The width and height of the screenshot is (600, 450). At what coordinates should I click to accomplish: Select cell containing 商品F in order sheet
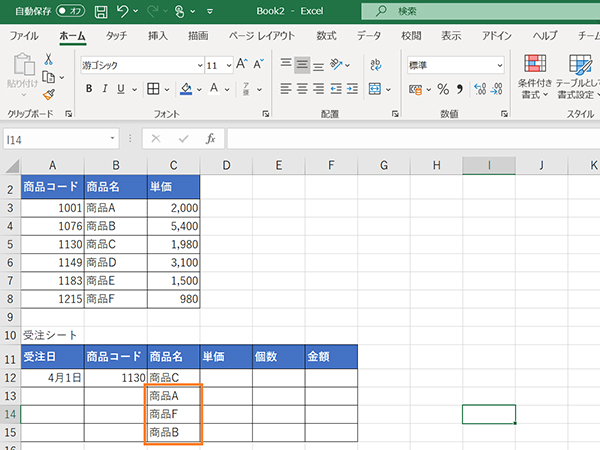click(x=172, y=414)
